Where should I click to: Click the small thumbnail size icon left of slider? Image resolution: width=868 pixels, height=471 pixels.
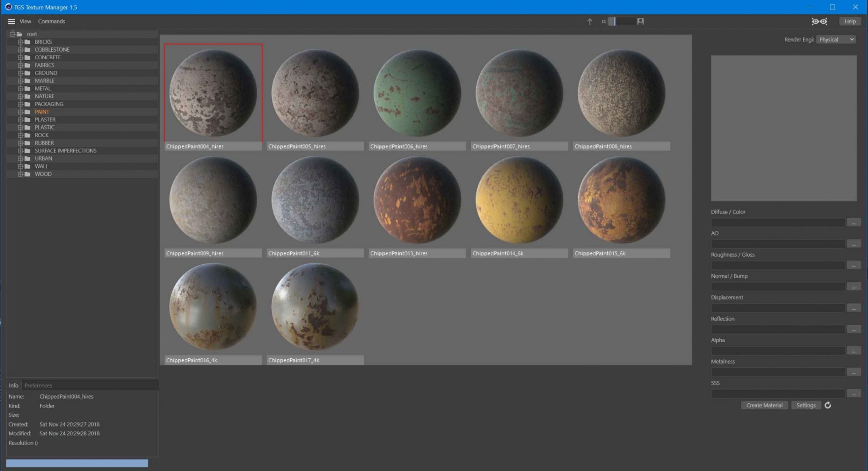click(x=603, y=21)
